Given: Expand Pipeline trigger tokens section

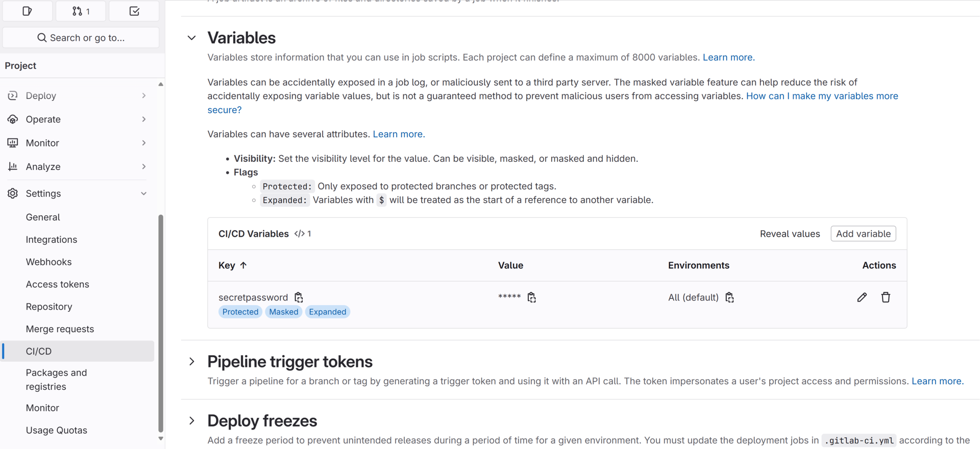Looking at the screenshot, I should pos(191,361).
